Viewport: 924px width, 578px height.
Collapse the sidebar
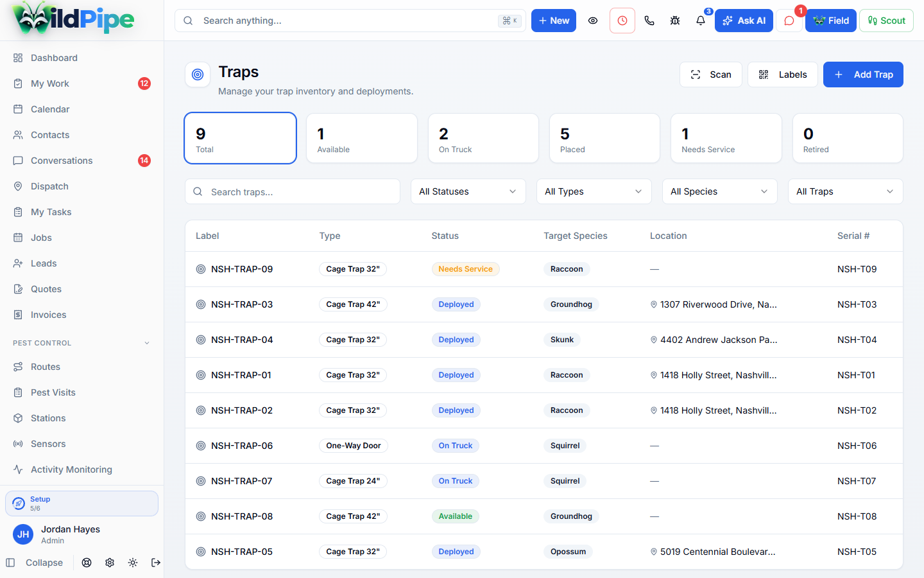click(x=35, y=563)
